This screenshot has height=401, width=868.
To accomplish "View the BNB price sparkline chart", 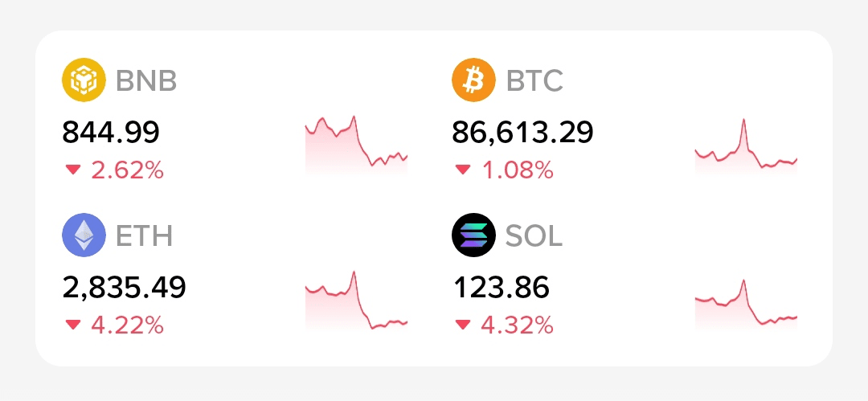I will tap(357, 145).
